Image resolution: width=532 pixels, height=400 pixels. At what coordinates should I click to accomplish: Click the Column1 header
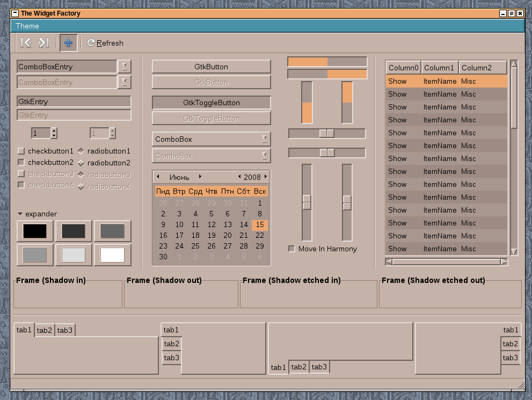(x=439, y=68)
